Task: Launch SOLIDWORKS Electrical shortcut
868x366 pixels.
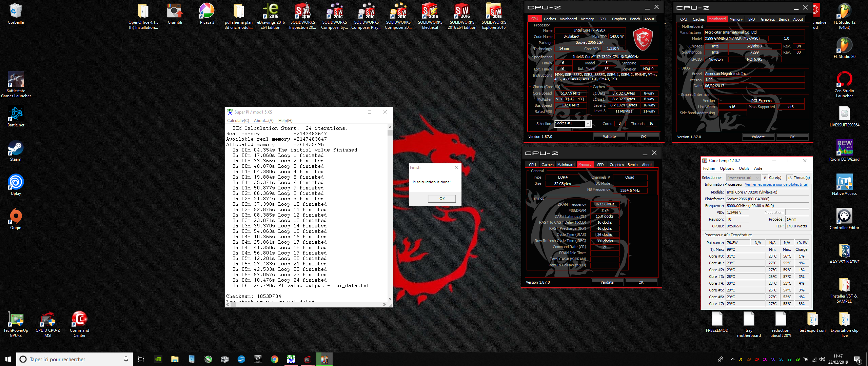Action: 430,16
